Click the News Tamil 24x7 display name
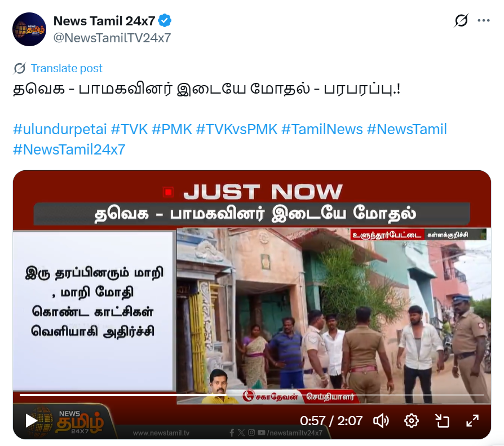The width and height of the screenshot is (504, 446). [104, 21]
